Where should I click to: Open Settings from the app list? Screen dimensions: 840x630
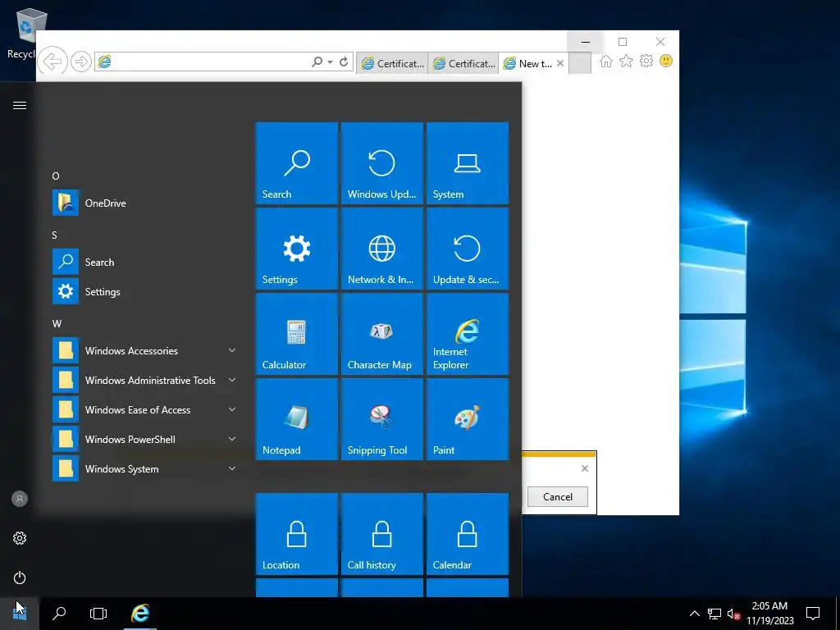click(x=144, y=291)
